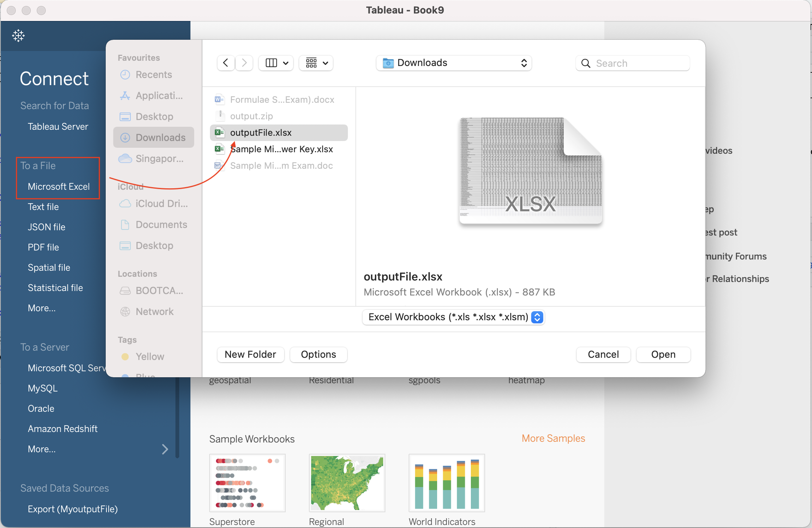Click the Yellow tag color dot
The height and width of the screenshot is (528, 812).
(x=125, y=357)
